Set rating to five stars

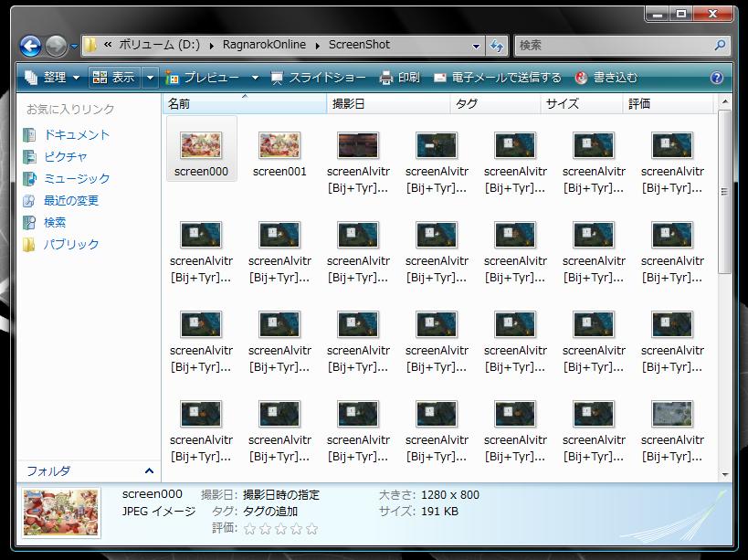(x=312, y=529)
